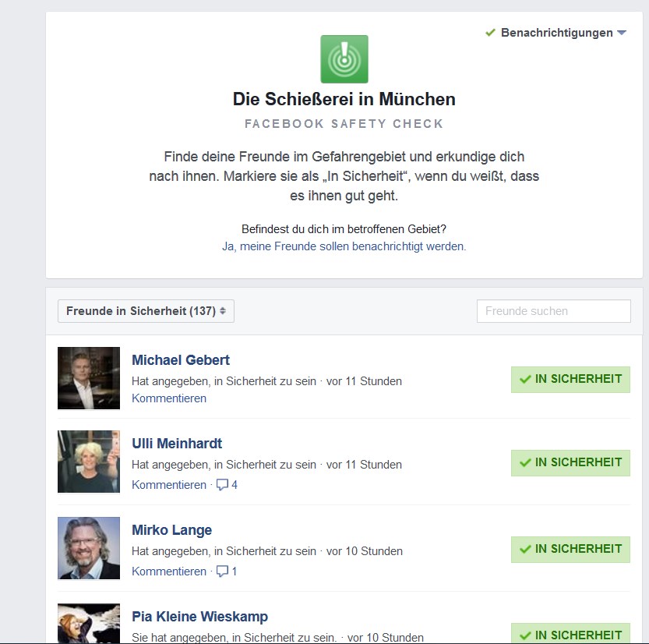Open Michael Gebert's profile picture

pos(89,378)
